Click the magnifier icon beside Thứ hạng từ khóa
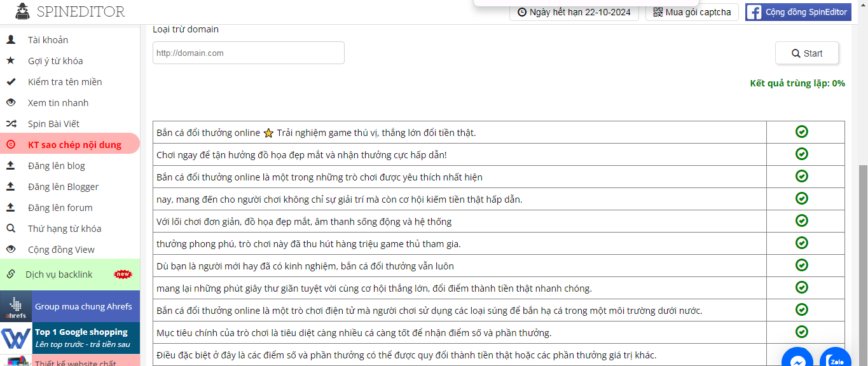The height and width of the screenshot is (366, 868). [11, 229]
